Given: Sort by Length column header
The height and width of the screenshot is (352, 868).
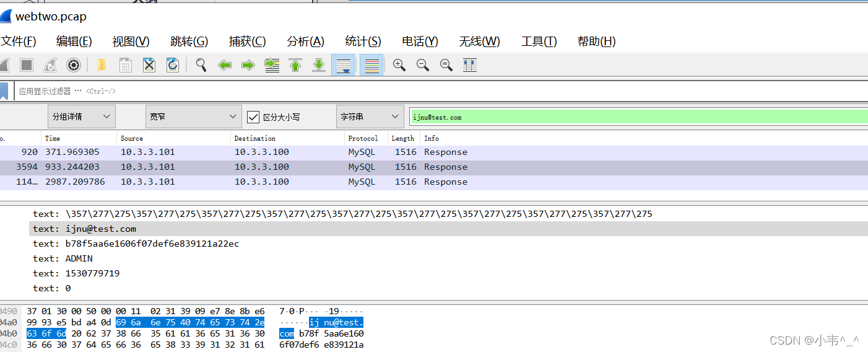Looking at the screenshot, I should coord(404,138).
